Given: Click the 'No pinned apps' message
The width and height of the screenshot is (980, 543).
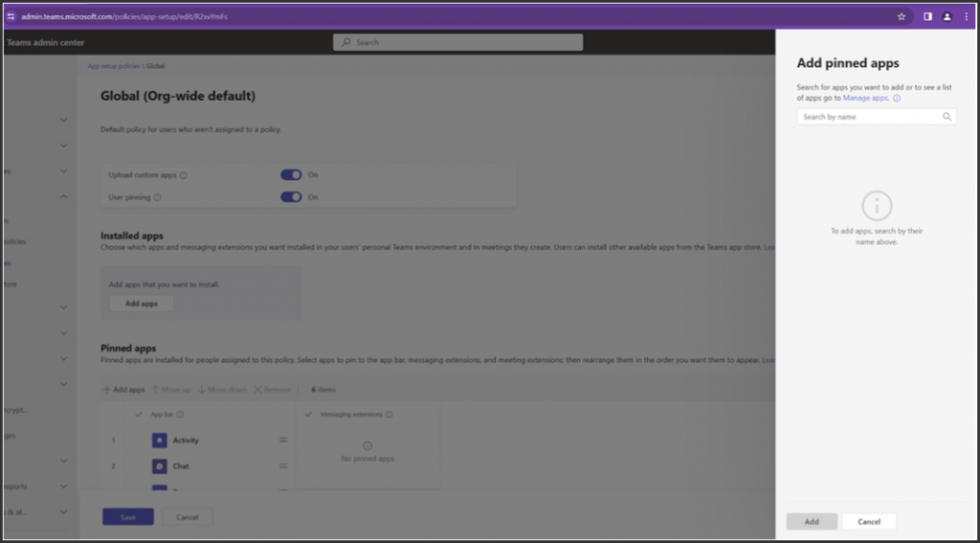Looking at the screenshot, I should [367, 459].
